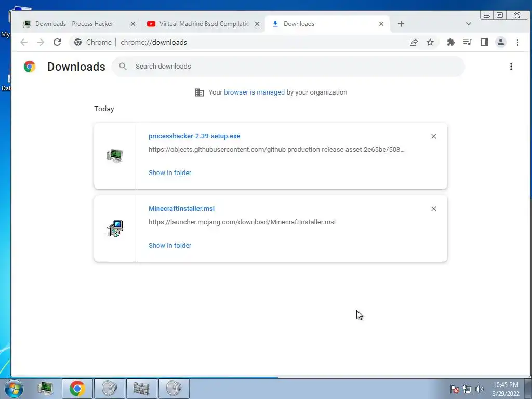
Task: Open MinecraftInstaller.msi file link
Action: [x=181, y=209]
